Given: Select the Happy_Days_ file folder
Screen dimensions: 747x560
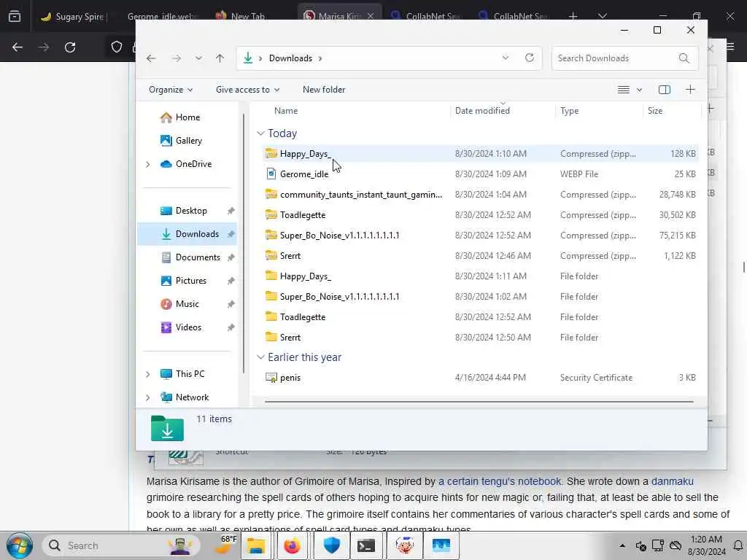Looking at the screenshot, I should [480, 276].
